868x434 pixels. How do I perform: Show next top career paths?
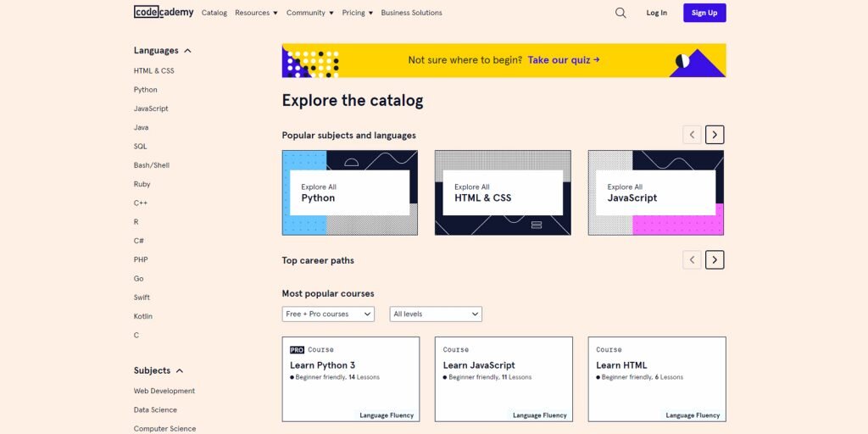click(715, 259)
